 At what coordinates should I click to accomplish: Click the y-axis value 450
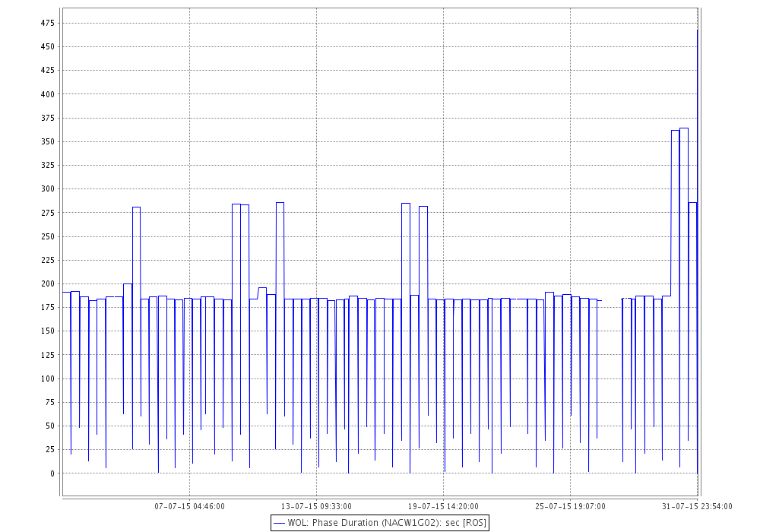47,46
